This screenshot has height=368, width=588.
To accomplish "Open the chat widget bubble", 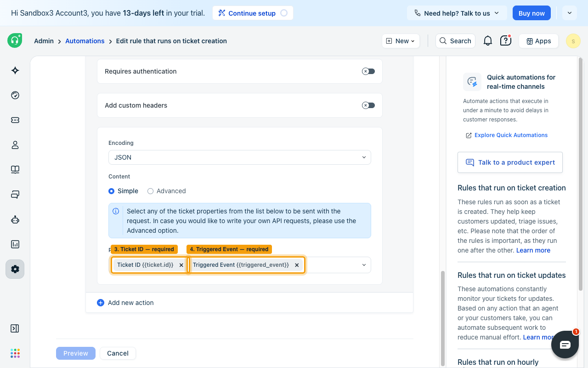I will (x=565, y=345).
